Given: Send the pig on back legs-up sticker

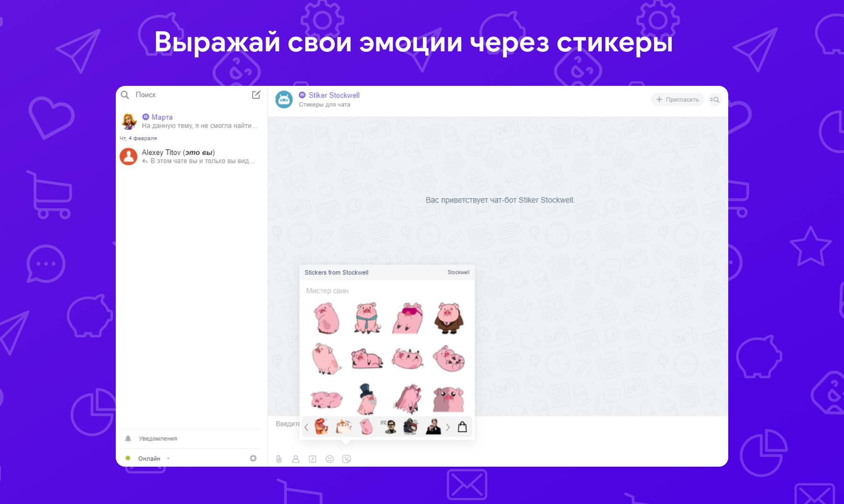Looking at the screenshot, I should (408, 359).
